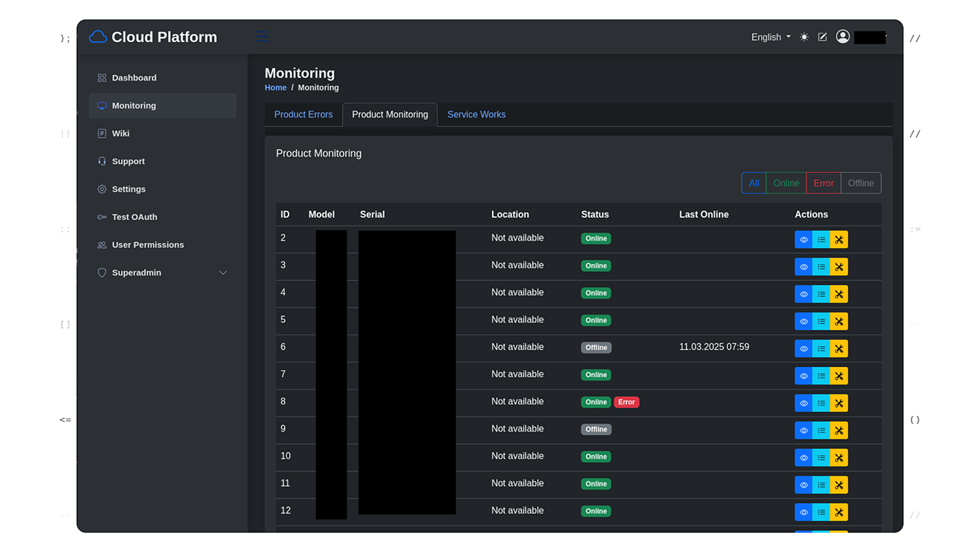Open yellow tools icon in row ID 11
Screen dimensions: 980x552
(839, 485)
